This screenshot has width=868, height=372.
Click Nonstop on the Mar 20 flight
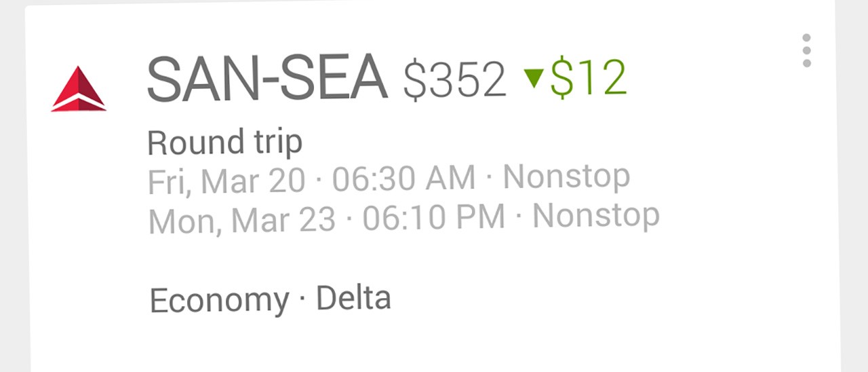coord(566,176)
